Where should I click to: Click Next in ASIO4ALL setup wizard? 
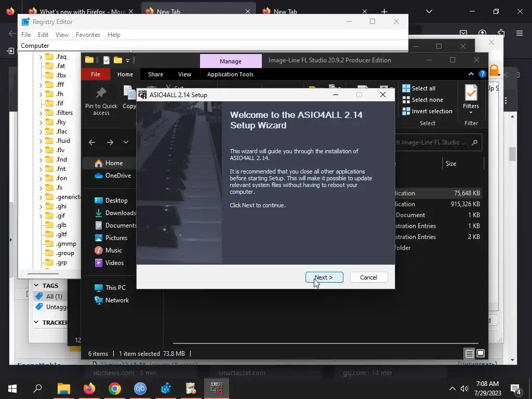tap(324, 277)
